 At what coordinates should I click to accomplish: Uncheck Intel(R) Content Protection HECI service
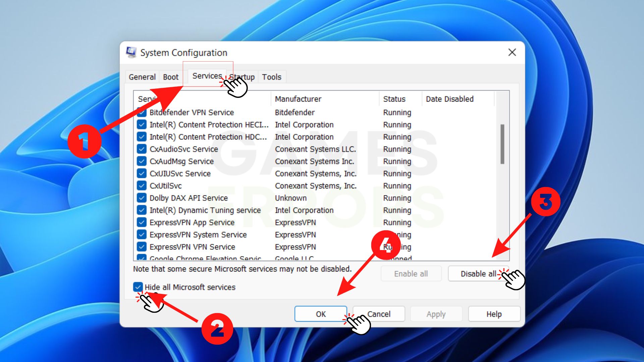tap(142, 125)
